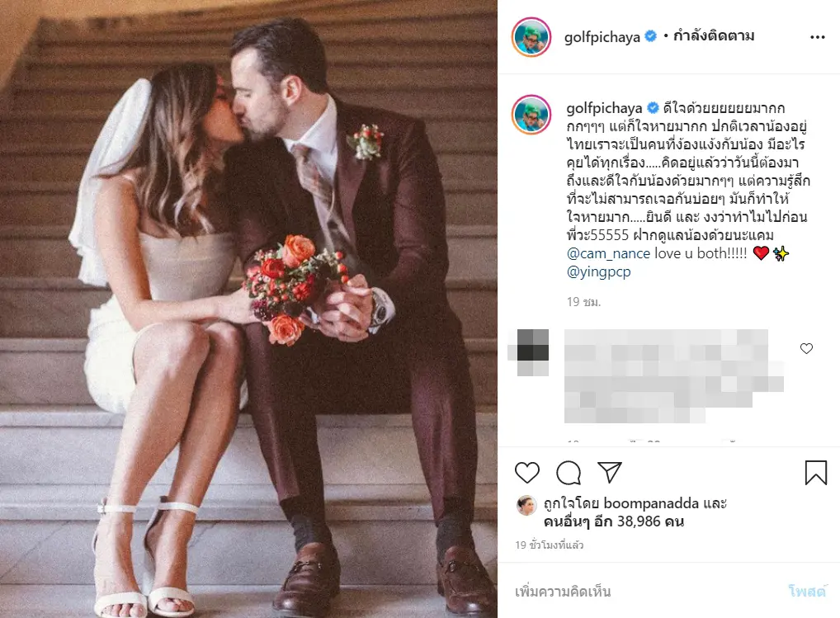This screenshot has height=618, width=840.
Task: Open golfpichaya username link in header
Action: pos(602,37)
